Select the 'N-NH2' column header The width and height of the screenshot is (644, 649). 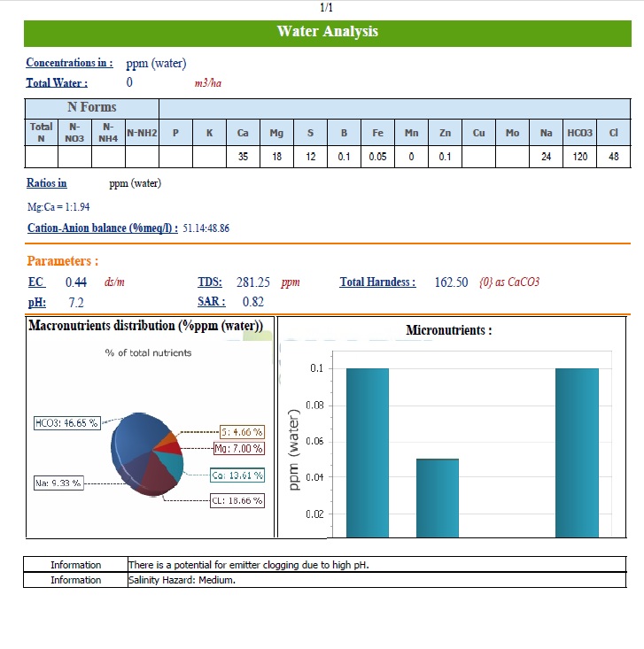pos(142,133)
